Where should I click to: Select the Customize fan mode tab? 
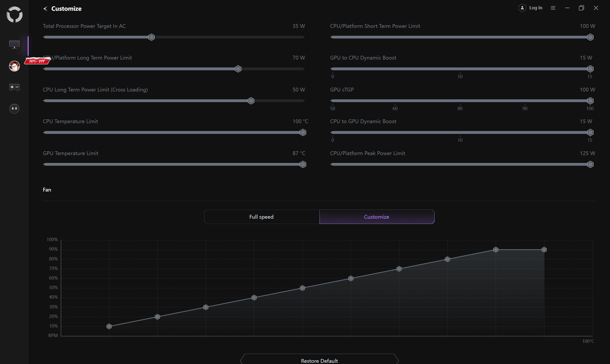[x=376, y=217]
